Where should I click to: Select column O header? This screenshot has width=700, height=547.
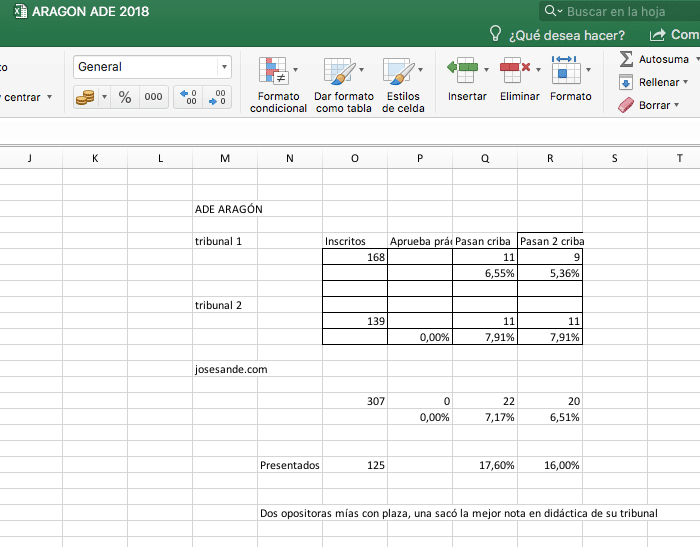(355, 157)
